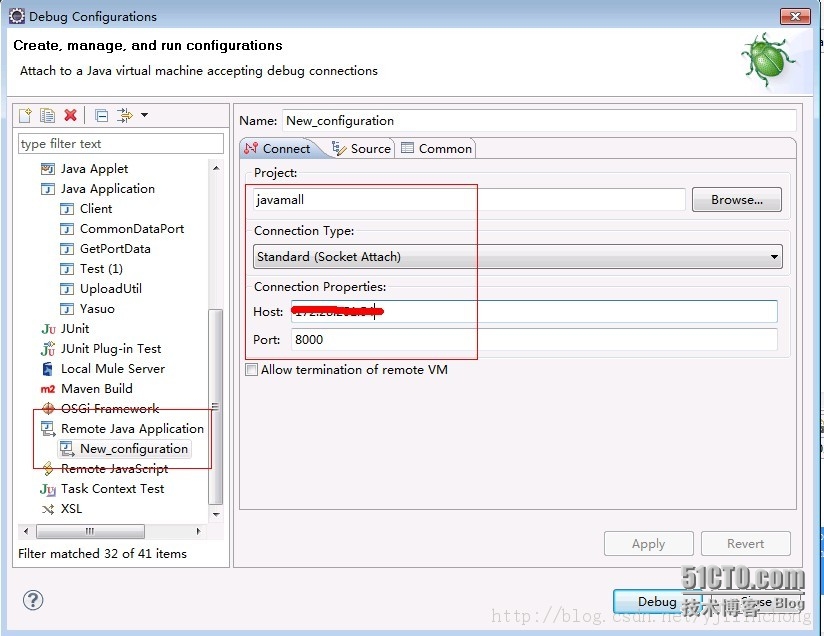Select CommonDataPort configuration

(x=132, y=229)
